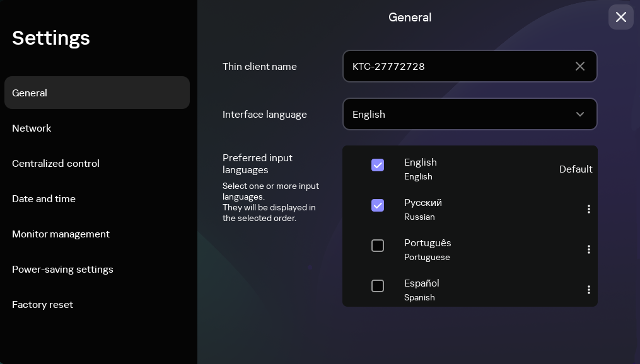This screenshot has height=364, width=640.
Task: Expand the English language combo box
Action: click(470, 114)
